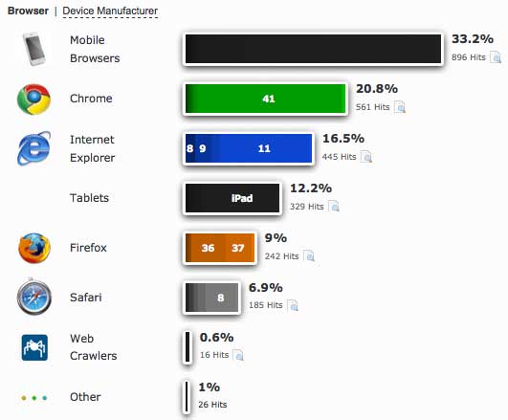Open details icon beside 329 Hits
This screenshot has width=508, height=420.
point(334,207)
